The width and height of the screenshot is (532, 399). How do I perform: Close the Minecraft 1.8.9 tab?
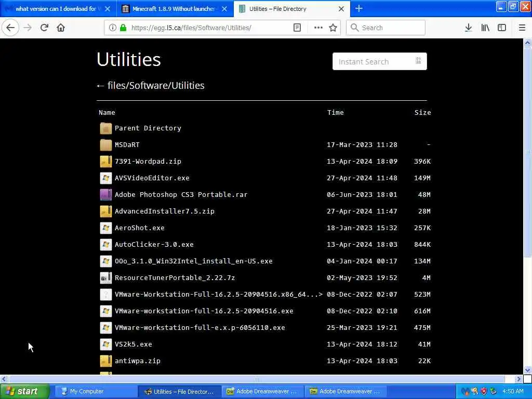click(x=224, y=9)
